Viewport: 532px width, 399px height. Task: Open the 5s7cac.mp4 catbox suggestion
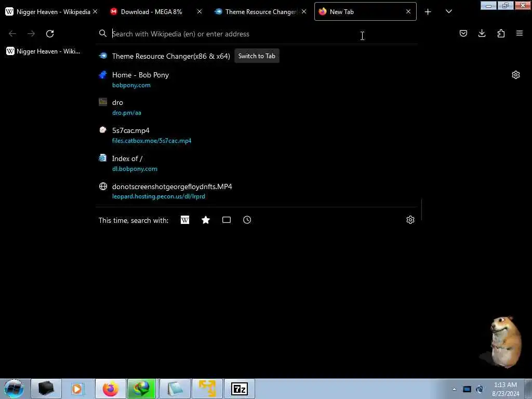[x=257, y=135]
